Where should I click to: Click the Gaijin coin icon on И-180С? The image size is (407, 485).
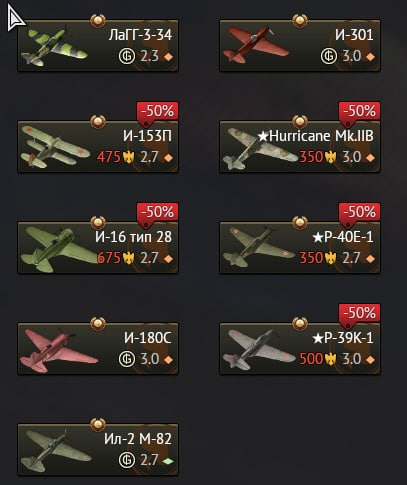point(127,359)
